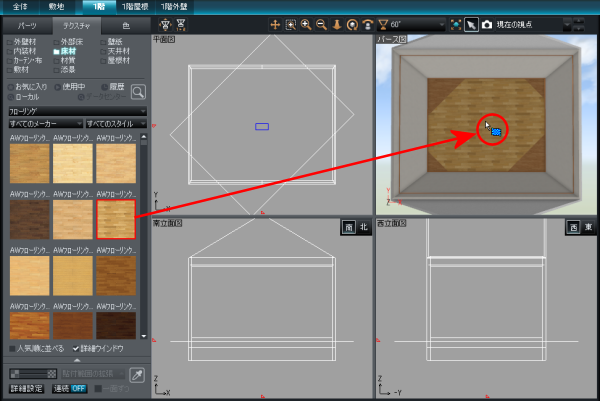Click the zoom-to-region icon
The width and height of the screenshot is (600, 401).
coord(290,23)
